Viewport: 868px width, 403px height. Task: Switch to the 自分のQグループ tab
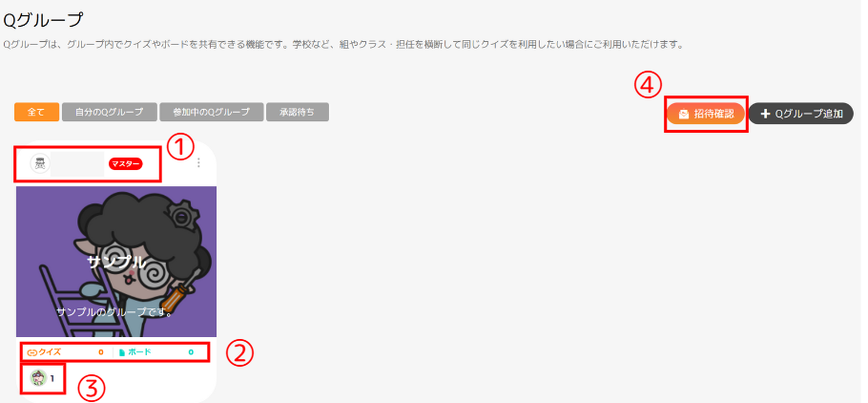(x=110, y=112)
